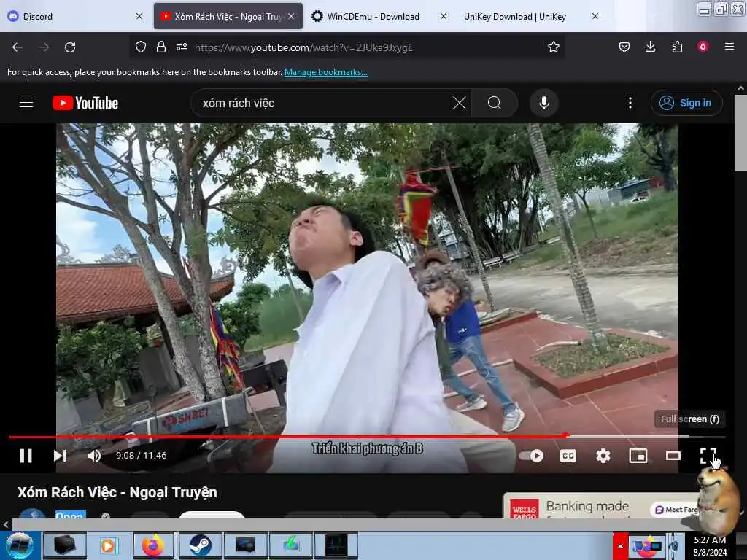Skip to the next video
Image resolution: width=747 pixels, height=560 pixels.
click(x=60, y=456)
